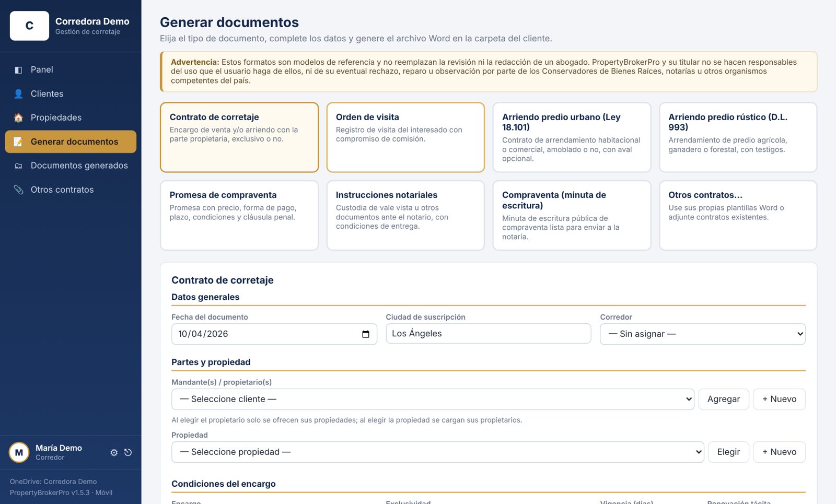Click the Fecha del documento date field
This screenshot has height=504, width=836.
tap(274, 334)
